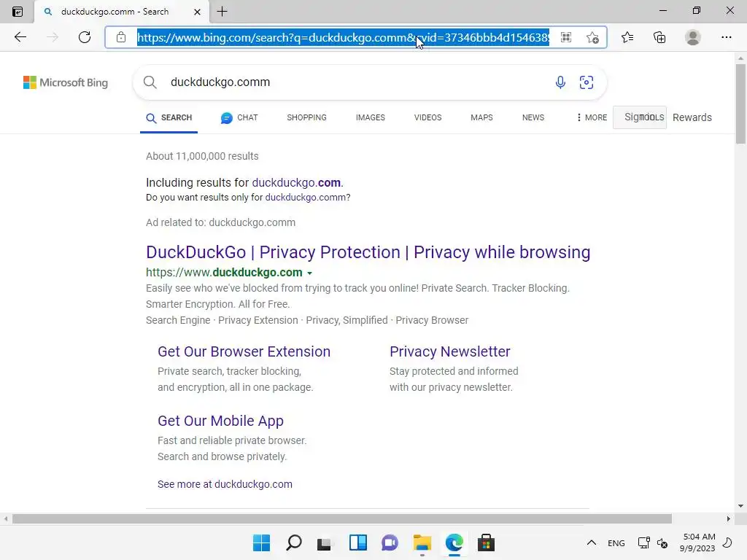Click 'About 11,000,000 results' text
747x560 pixels.
tap(202, 156)
